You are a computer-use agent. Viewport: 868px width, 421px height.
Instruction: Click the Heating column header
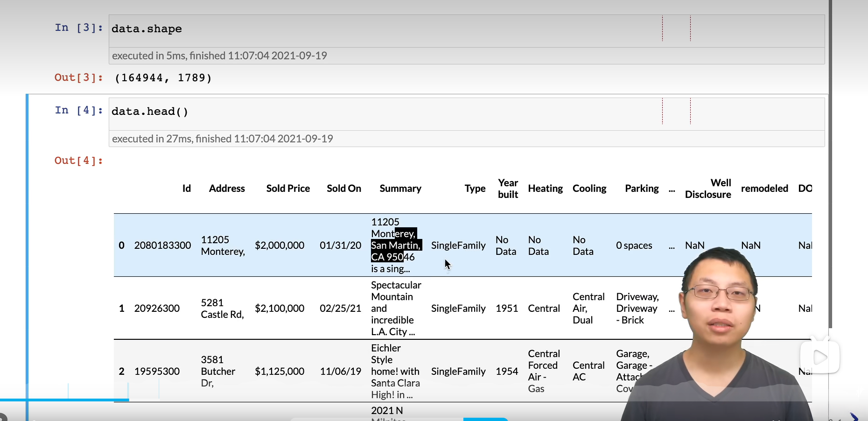[x=546, y=189]
